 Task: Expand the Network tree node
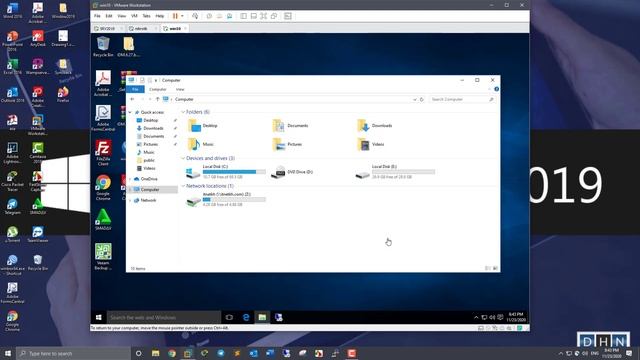[x=130, y=200]
